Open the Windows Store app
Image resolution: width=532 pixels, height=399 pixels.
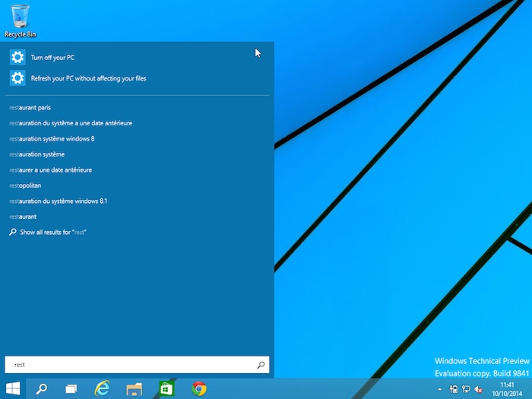[x=166, y=388]
